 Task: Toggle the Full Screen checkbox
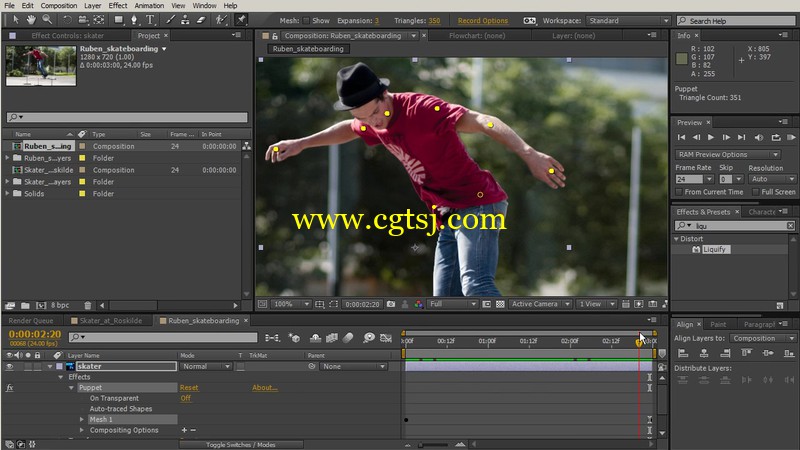[x=756, y=192]
